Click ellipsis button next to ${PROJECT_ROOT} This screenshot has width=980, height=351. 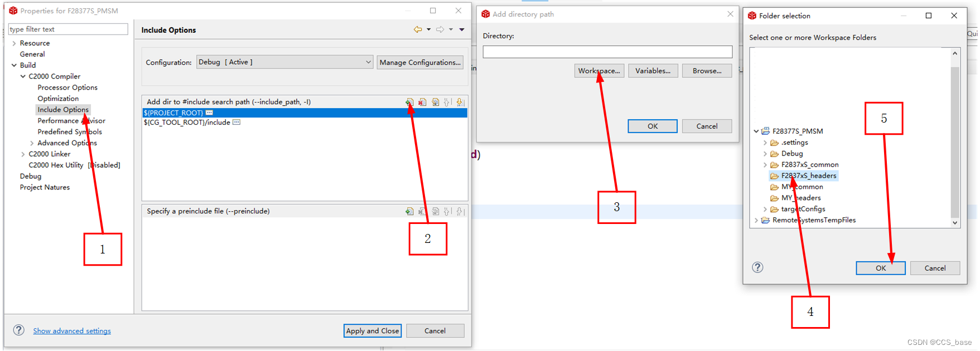click(x=209, y=113)
